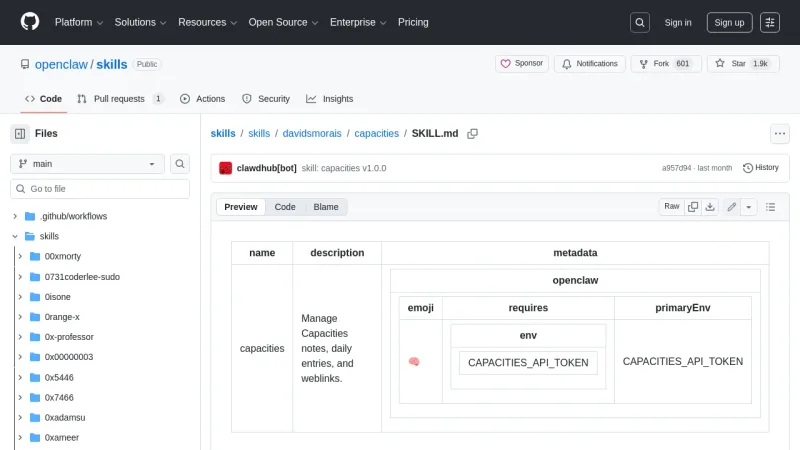Image resolution: width=800 pixels, height=450 pixels.
Task: Click the GitHub logo icon
Action: tap(29, 22)
